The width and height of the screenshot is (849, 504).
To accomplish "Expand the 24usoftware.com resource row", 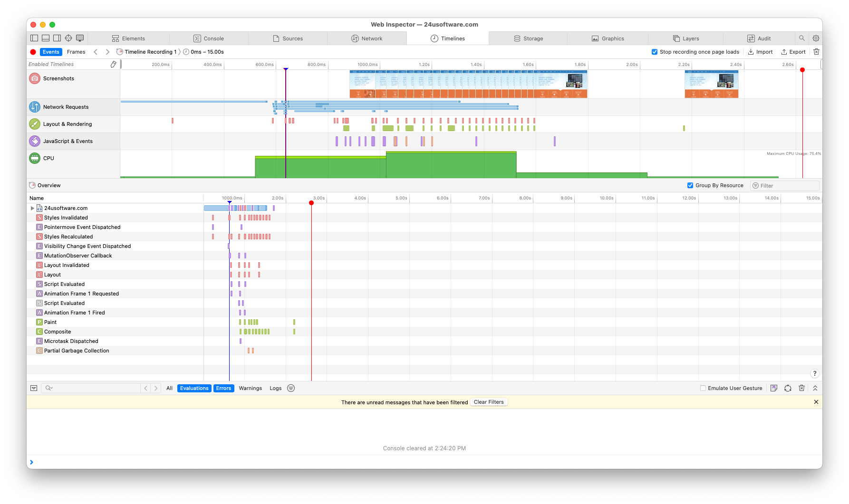I will [32, 209].
